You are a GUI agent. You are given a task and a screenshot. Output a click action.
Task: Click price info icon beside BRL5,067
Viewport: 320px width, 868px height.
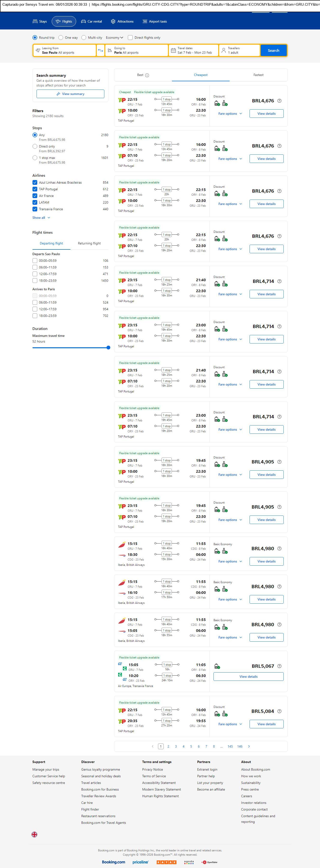[x=279, y=666]
